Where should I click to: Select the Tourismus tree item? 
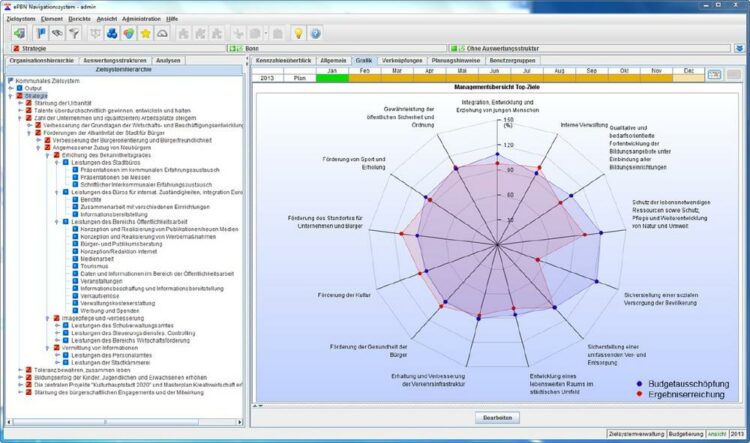(96, 268)
